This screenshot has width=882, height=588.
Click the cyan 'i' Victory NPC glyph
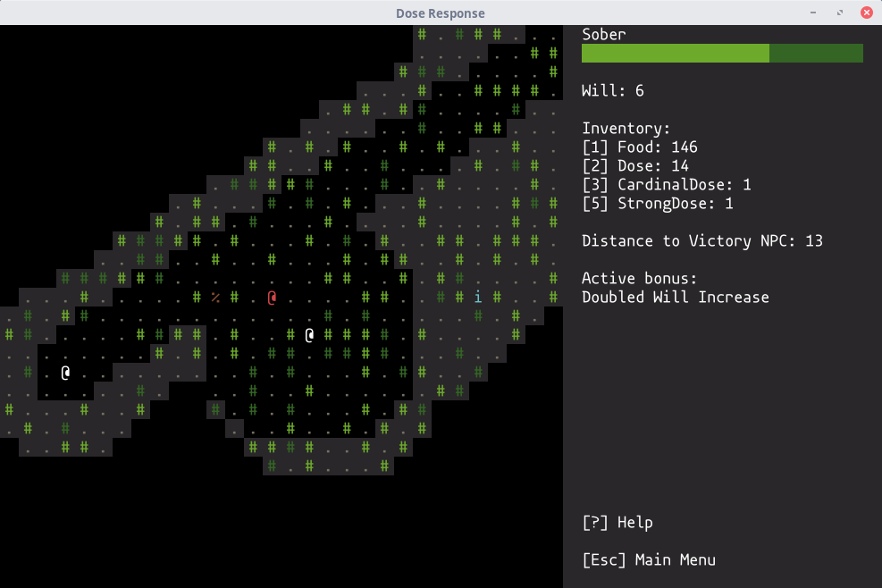[x=478, y=297]
